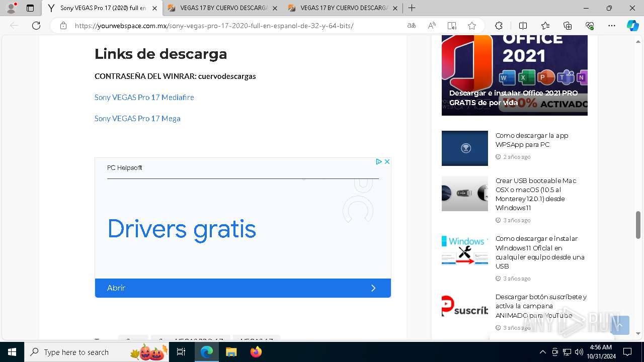Open a new tab with plus

pos(412,8)
